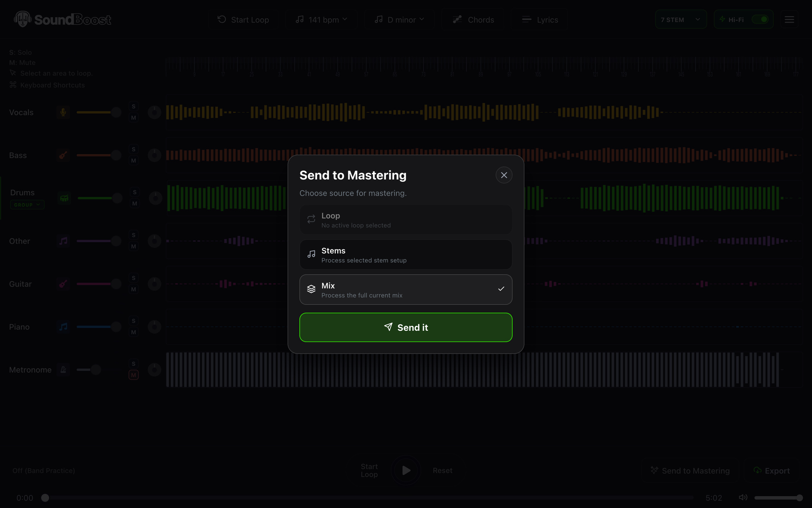Click the Export button
The width and height of the screenshot is (812, 508).
pyautogui.click(x=772, y=471)
